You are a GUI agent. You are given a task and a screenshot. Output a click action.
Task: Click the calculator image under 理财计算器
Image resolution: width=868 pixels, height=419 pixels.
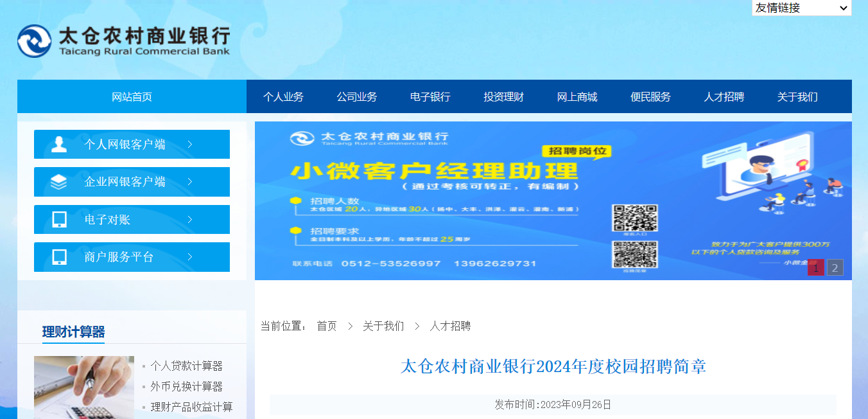[84, 388]
